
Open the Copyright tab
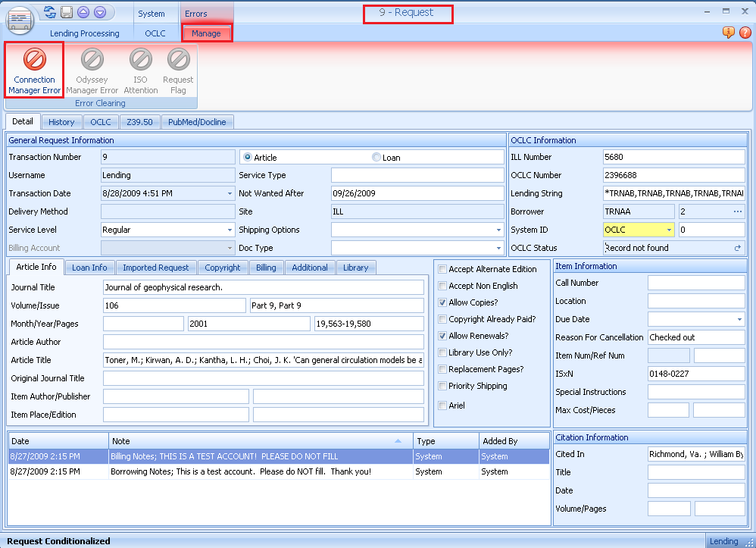pyautogui.click(x=223, y=267)
